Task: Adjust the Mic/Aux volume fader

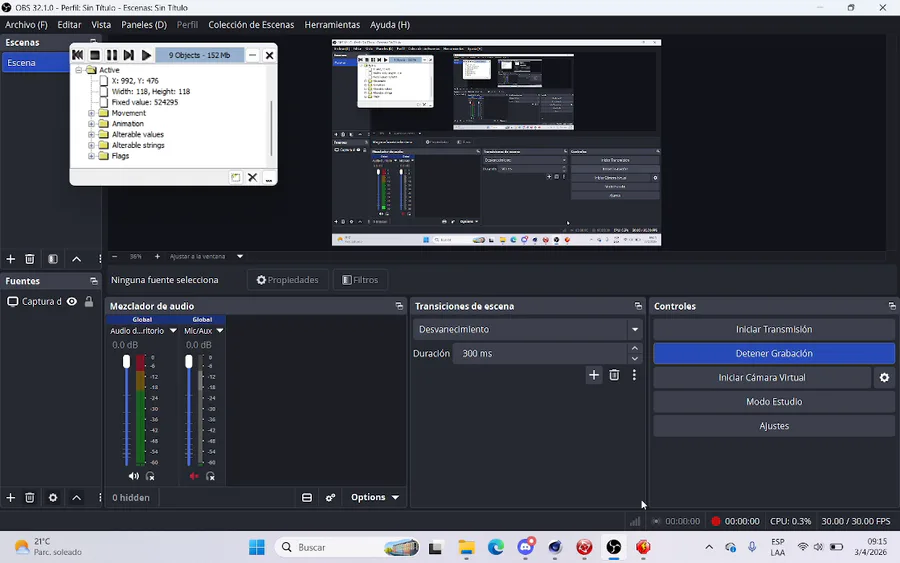Action: (188, 362)
